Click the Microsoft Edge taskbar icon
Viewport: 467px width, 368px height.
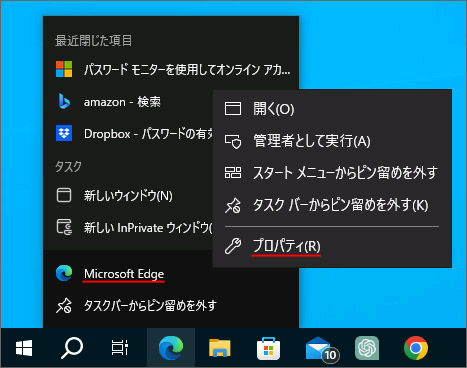click(171, 348)
